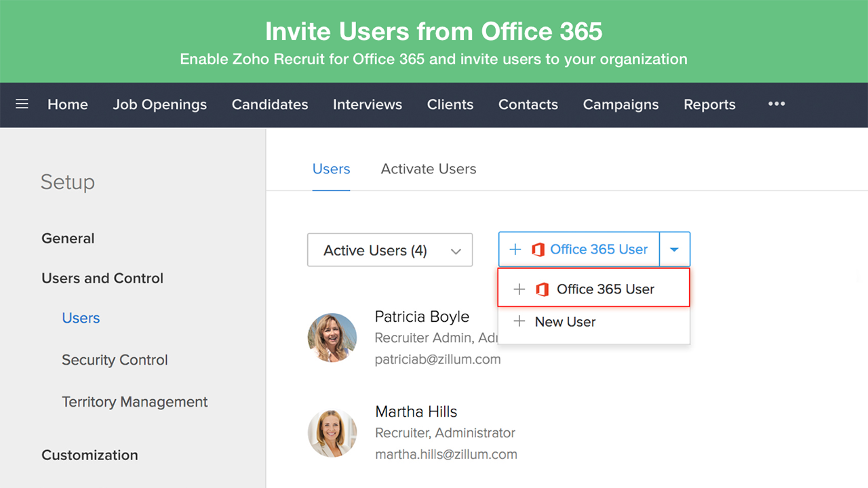Image resolution: width=868 pixels, height=488 pixels.
Task: Select Customization in Setup sidebar
Action: point(90,455)
